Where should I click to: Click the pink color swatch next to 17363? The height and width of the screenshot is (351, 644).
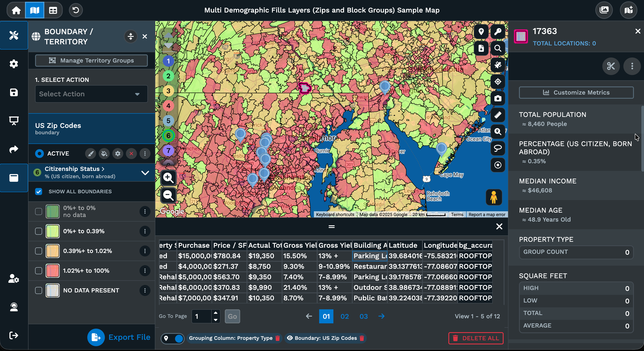521,36
